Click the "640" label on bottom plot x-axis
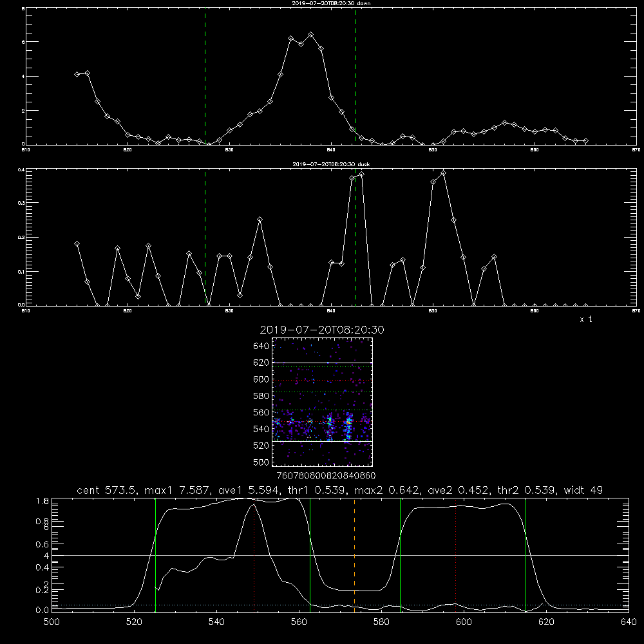The image size is (644, 644). pyautogui.click(x=629, y=622)
